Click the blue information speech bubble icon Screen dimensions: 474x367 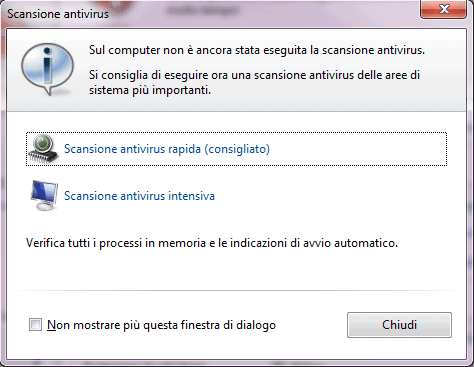point(47,69)
